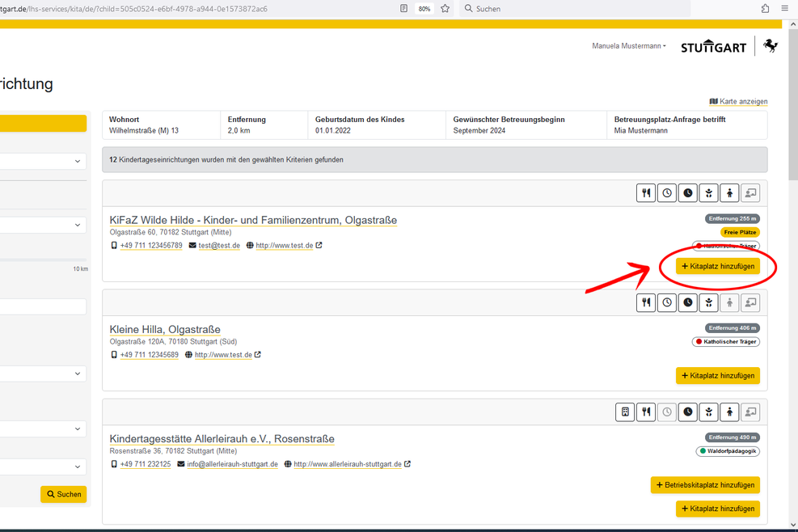Add Kitaplatz for KiFaZ Wilde Hilde
Image resolution: width=798 pixels, height=532 pixels.
point(718,266)
